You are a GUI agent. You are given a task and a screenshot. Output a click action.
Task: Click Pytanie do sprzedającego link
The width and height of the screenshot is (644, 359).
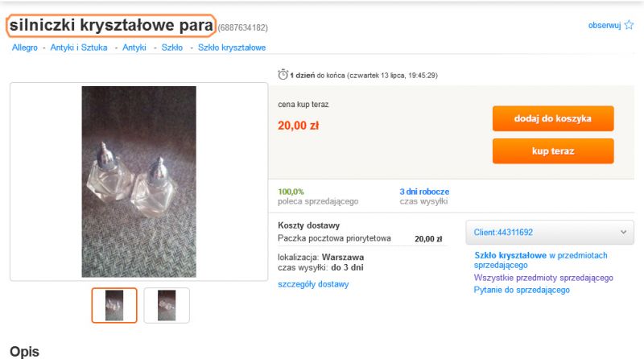[x=522, y=290]
